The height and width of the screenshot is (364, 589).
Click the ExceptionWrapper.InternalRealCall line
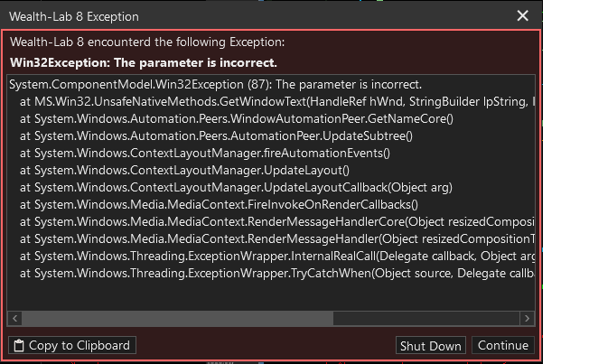pyautogui.click(x=277, y=257)
